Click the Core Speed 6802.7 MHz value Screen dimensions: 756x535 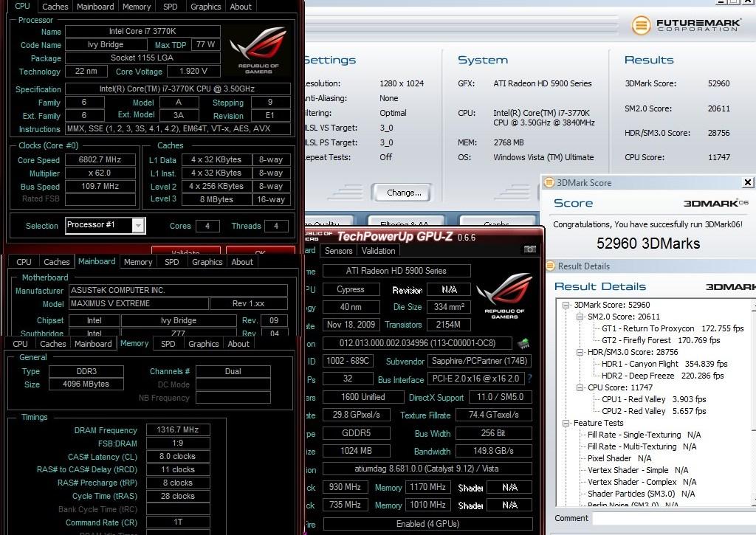[x=100, y=159]
